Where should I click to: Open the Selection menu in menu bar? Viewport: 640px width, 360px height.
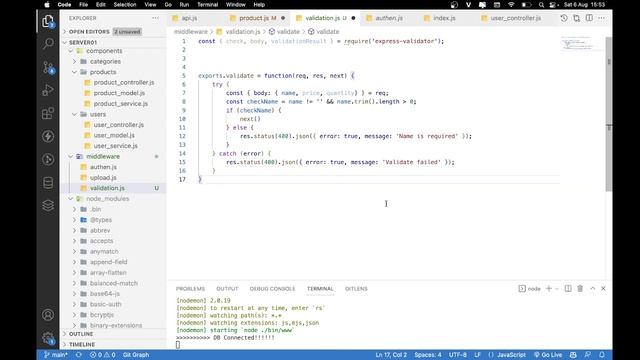(x=124, y=5)
